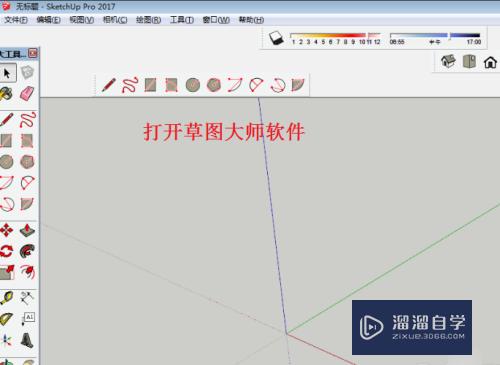Pick the Paint Bucket tool
The image size is (500, 365).
[x=6, y=94]
